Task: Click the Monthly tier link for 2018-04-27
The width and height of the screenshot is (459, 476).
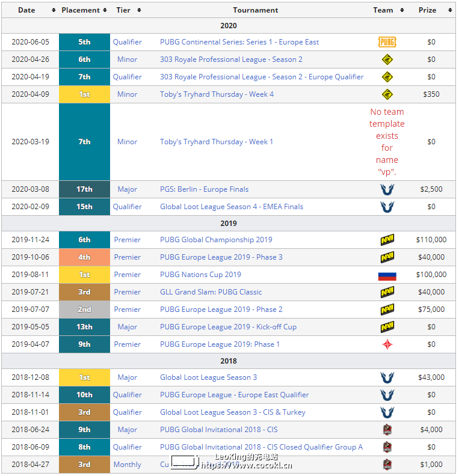Action: (x=128, y=465)
